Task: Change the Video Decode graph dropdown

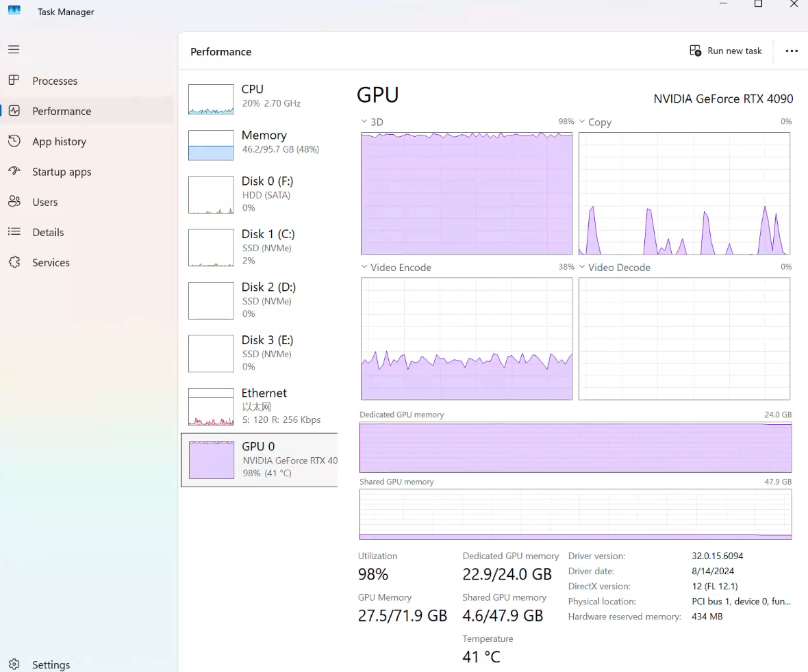Action: pos(583,267)
